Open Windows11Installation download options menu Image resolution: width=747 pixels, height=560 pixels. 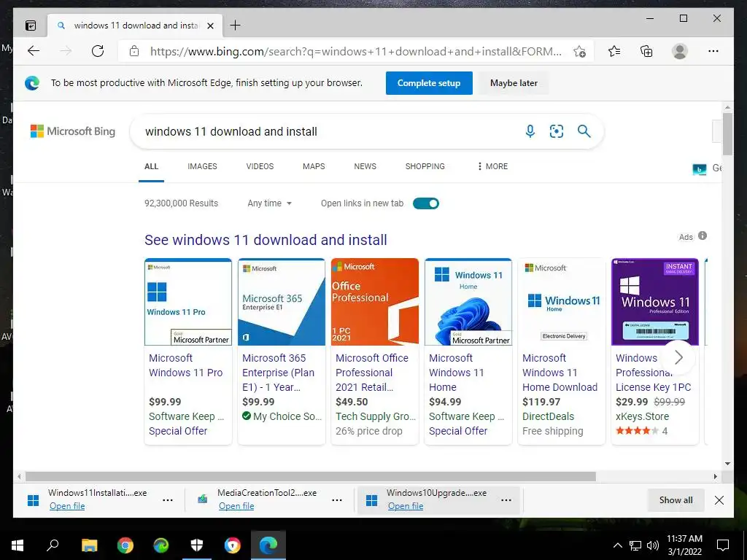tap(168, 500)
